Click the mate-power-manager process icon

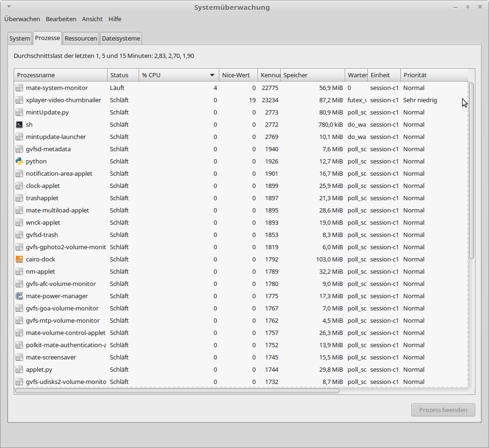coord(19,296)
